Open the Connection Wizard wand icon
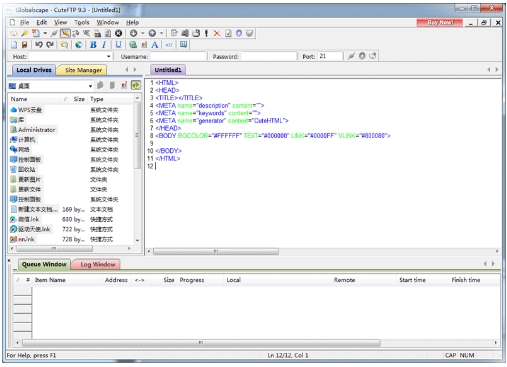507x367 pixels. tap(25, 33)
